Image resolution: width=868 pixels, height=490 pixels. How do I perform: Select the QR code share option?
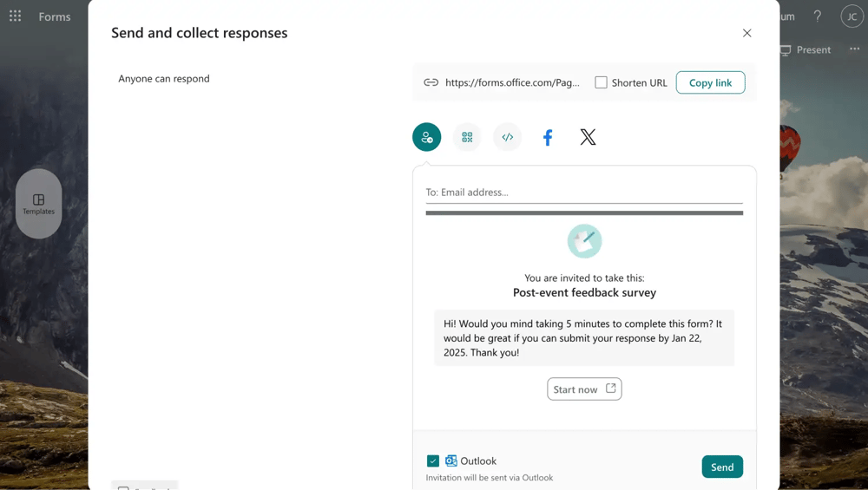pyautogui.click(x=467, y=137)
